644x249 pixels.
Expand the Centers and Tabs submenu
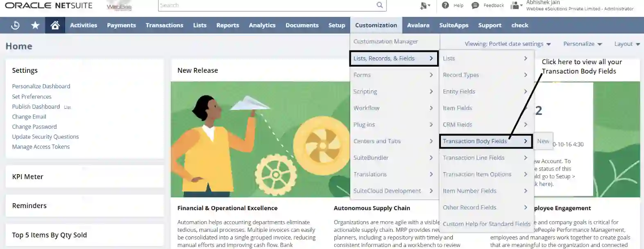pos(395,141)
